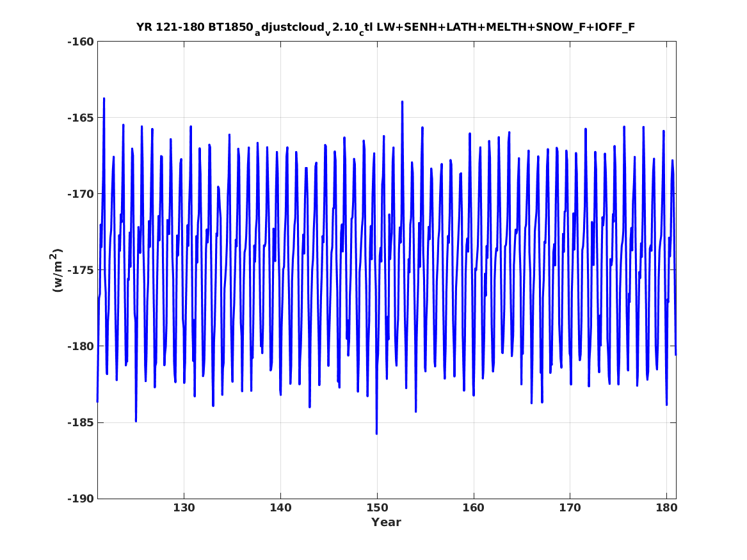This screenshot has height=560, width=747.
Task: Click the y-axis tick label -185
Action: click(81, 422)
